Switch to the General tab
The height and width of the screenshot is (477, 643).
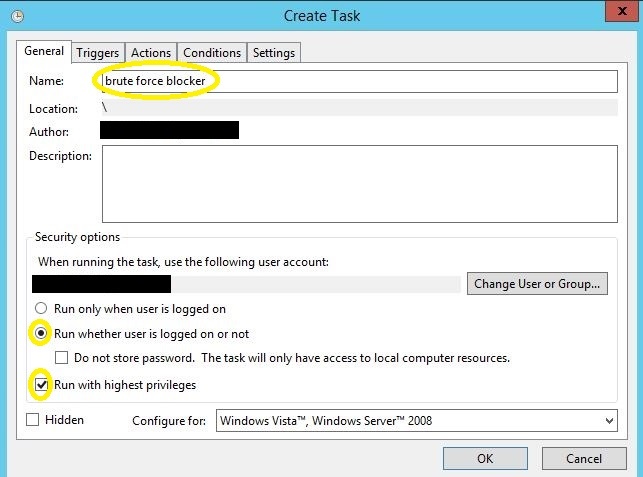coord(44,51)
